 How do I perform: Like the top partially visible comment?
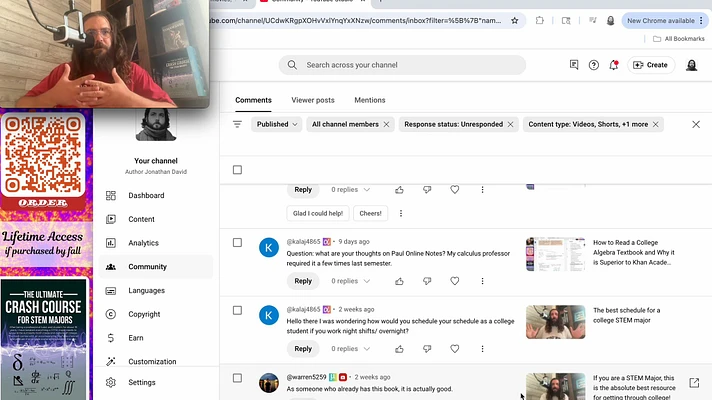tap(399, 190)
